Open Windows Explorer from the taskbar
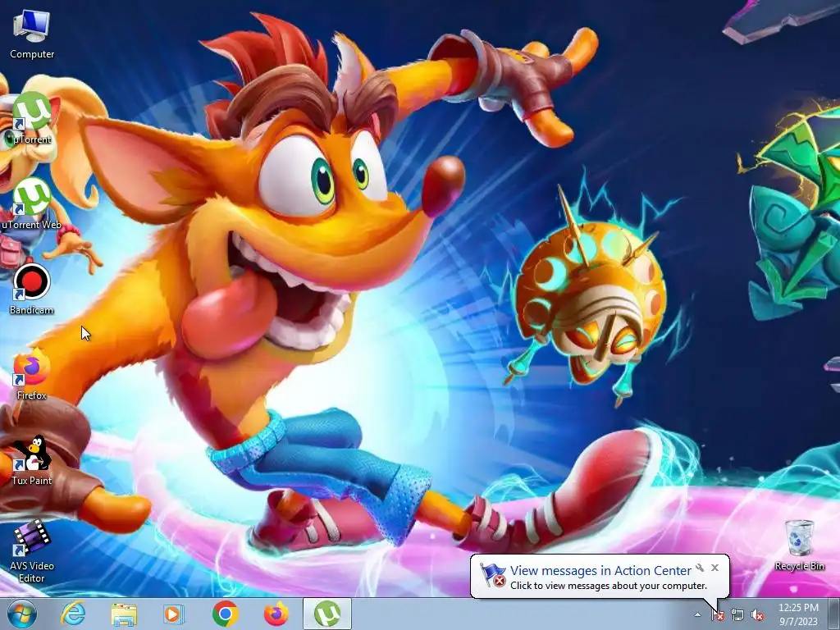This screenshot has width=840, height=630. coord(124,614)
